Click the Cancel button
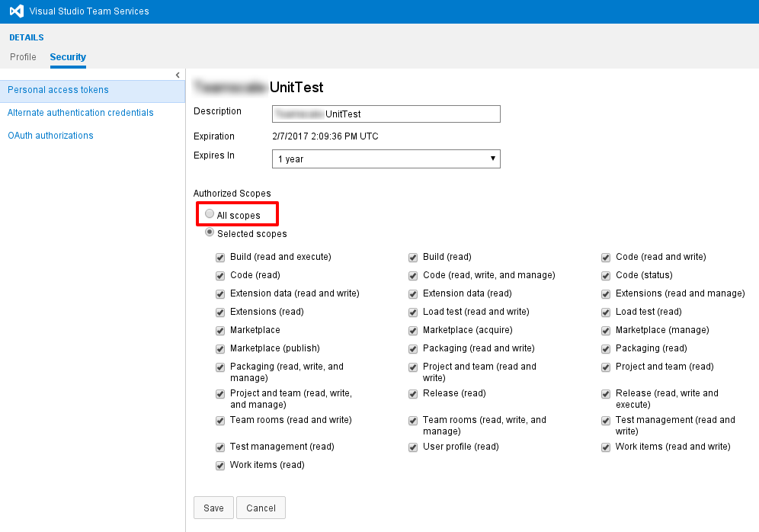The image size is (759, 532). coord(261,508)
